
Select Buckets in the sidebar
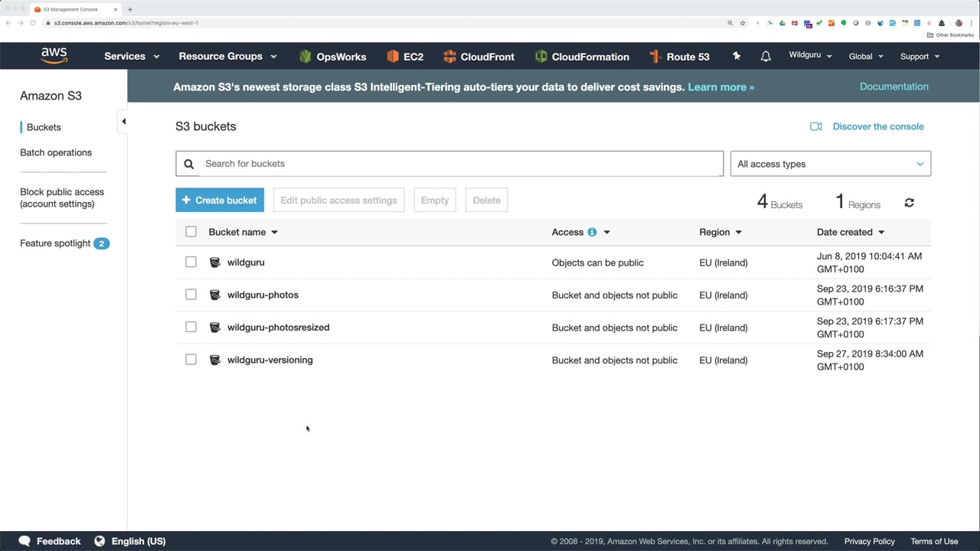(x=44, y=127)
